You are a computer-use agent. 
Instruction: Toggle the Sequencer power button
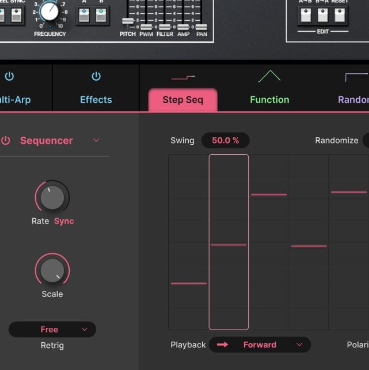click(5, 141)
